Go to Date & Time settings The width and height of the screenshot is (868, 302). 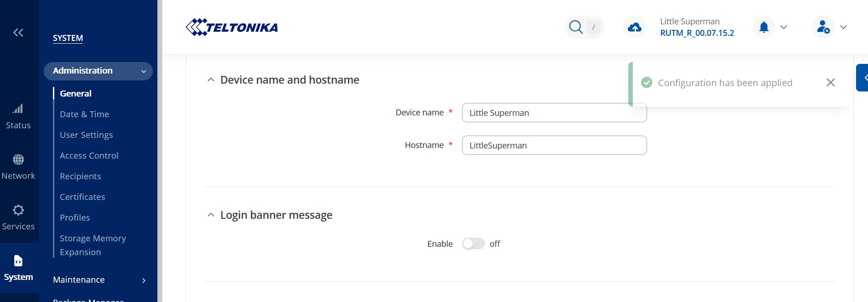tap(84, 114)
